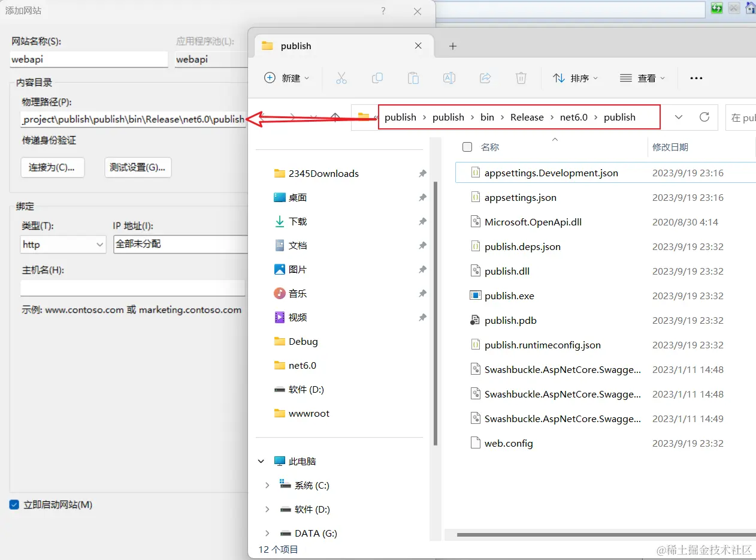Click the Share icon in Explorer toolbar
This screenshot has width=756, height=560.
pyautogui.click(x=485, y=78)
